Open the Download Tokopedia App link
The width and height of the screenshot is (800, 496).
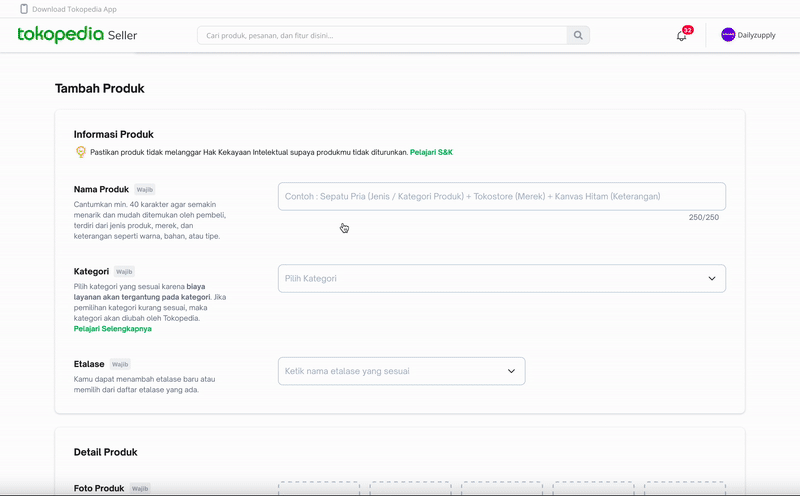(x=74, y=9)
